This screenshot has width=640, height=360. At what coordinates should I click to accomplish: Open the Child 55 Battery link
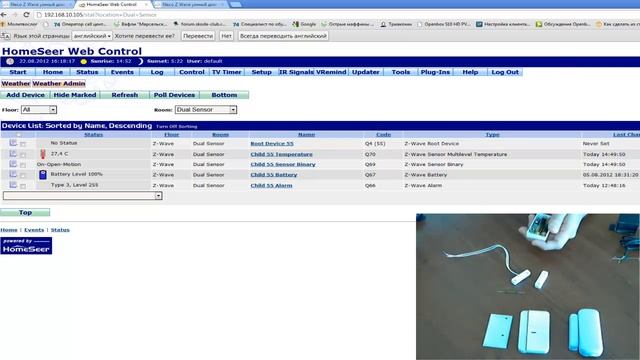274,175
